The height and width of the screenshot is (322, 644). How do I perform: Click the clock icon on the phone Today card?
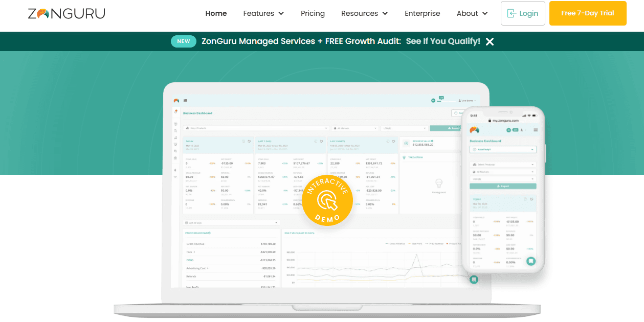click(525, 199)
